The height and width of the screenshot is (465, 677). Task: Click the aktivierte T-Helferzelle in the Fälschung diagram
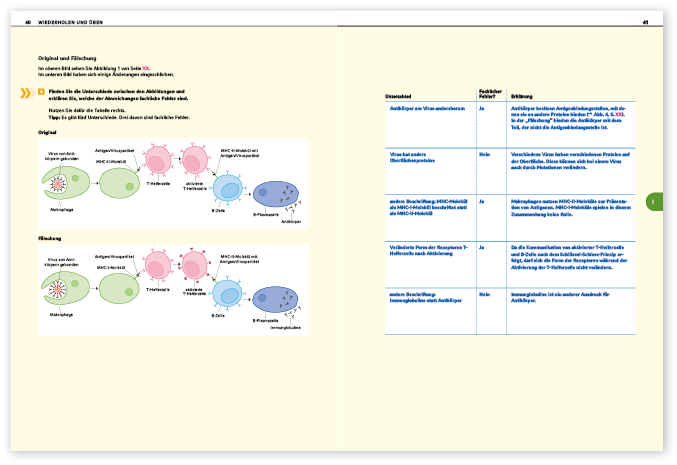coord(193,267)
